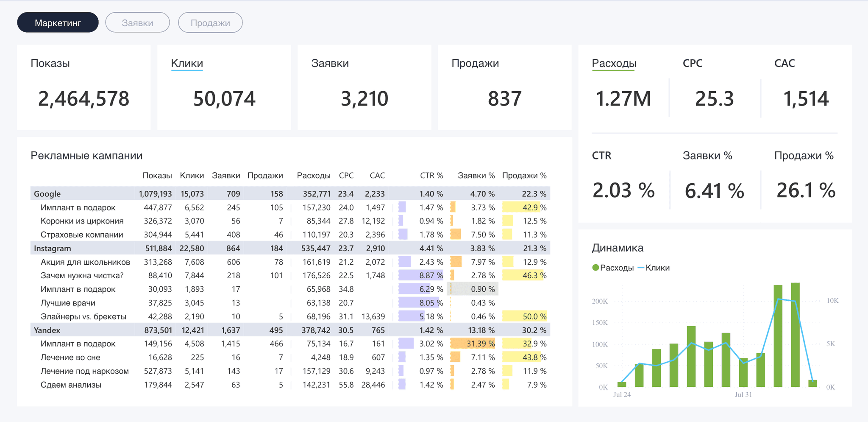This screenshot has width=868, height=422.
Task: Collapse the Instagram campaign group row
Action: (x=290, y=248)
